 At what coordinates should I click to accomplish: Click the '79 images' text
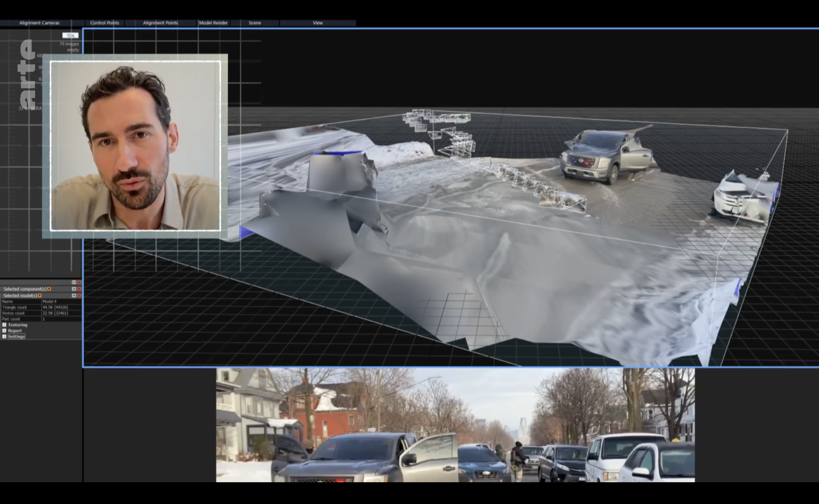click(x=69, y=44)
